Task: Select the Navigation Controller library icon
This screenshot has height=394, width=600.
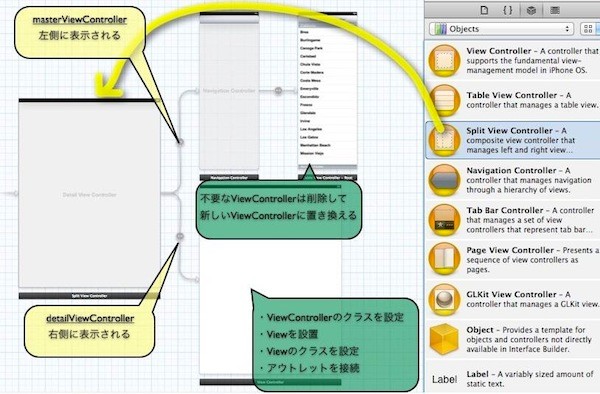Action: coord(444,180)
